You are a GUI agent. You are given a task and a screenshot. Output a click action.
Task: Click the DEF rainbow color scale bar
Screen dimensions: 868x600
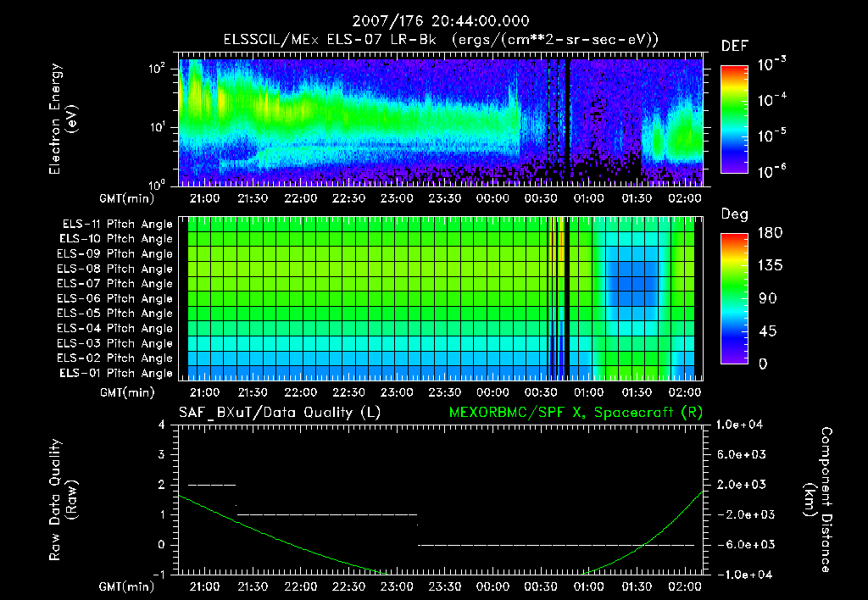coord(734,119)
